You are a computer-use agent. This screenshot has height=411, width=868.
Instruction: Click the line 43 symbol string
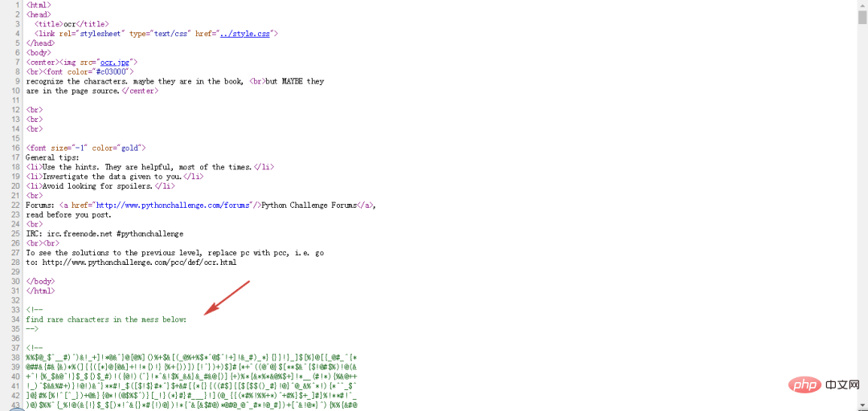(191, 405)
